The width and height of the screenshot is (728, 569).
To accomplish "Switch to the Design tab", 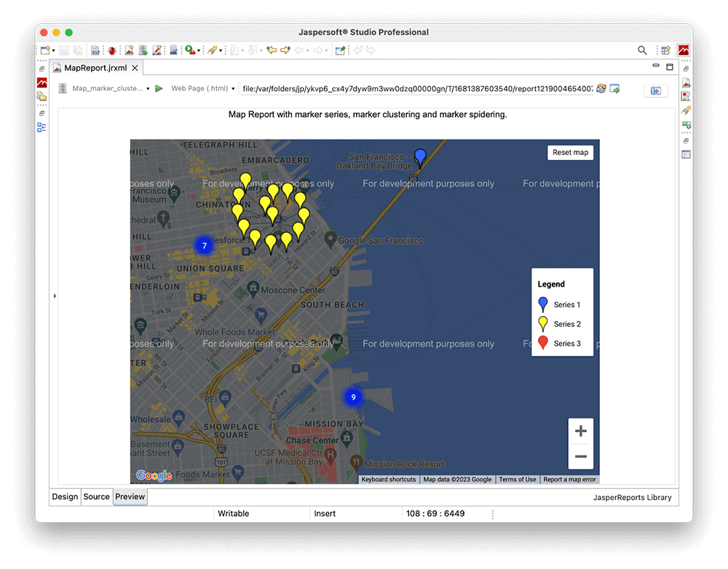I will [x=65, y=496].
